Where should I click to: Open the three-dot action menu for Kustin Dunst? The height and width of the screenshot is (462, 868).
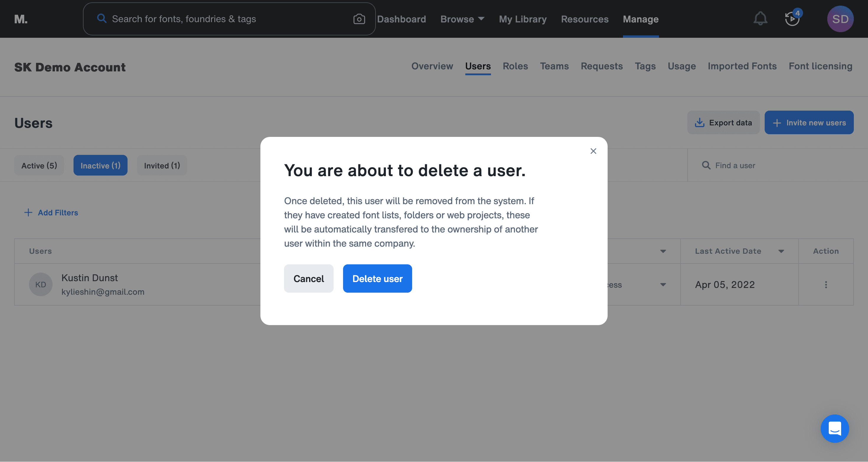825,285
